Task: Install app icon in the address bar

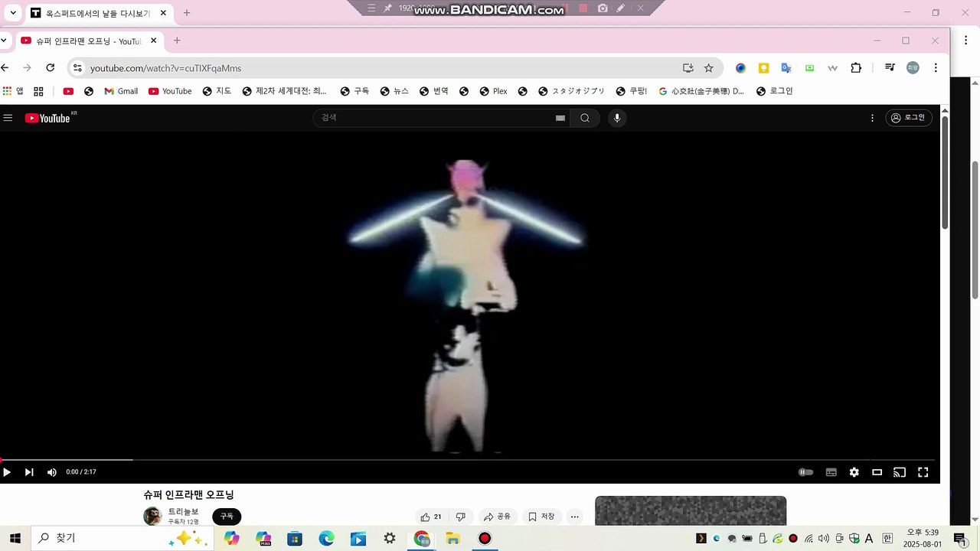Action: coord(688,68)
